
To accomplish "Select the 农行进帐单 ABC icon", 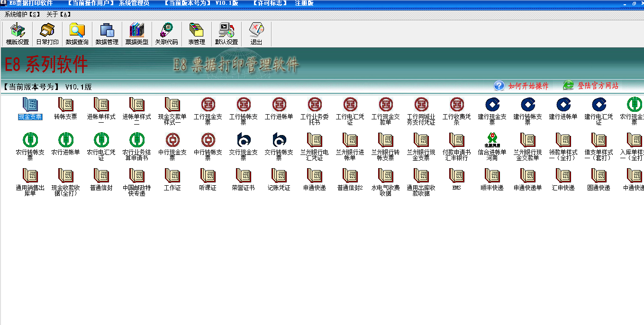I will [65, 144].
